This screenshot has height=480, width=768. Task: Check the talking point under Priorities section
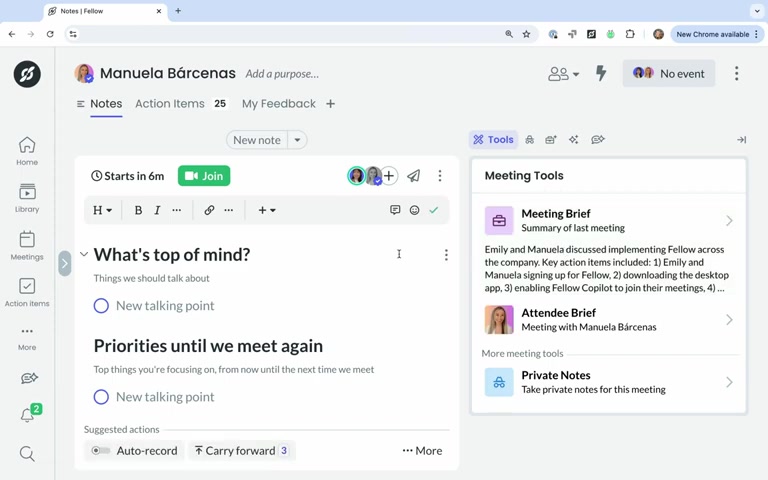coord(101,397)
